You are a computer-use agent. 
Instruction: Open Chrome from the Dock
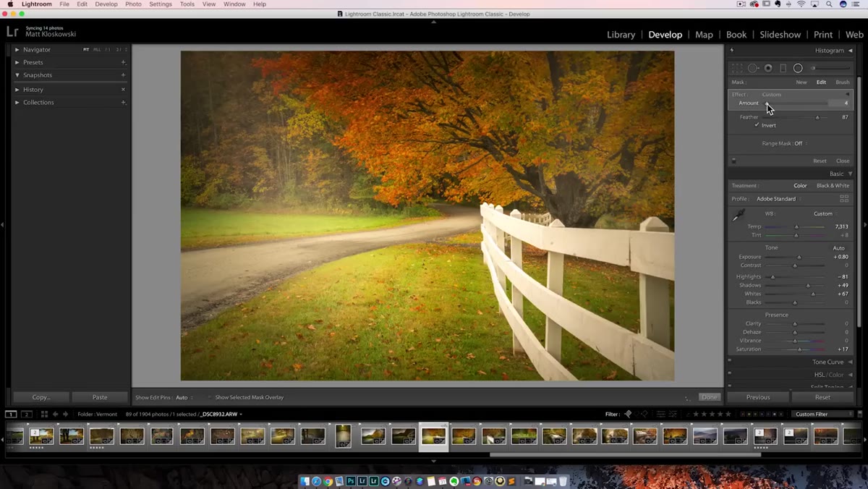pyautogui.click(x=328, y=481)
